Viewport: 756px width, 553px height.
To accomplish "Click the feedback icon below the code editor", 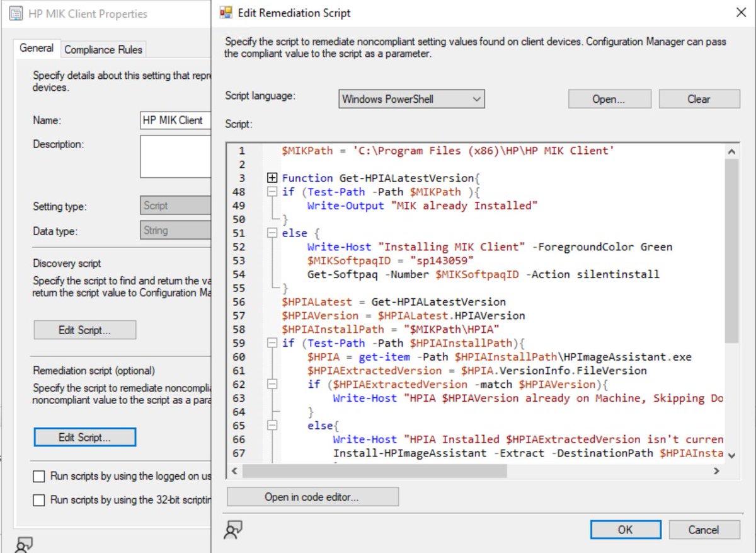I will 233,530.
